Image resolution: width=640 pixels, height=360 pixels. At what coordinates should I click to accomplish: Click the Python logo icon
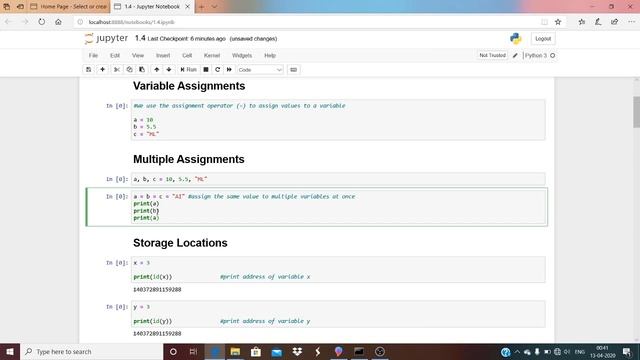point(516,39)
